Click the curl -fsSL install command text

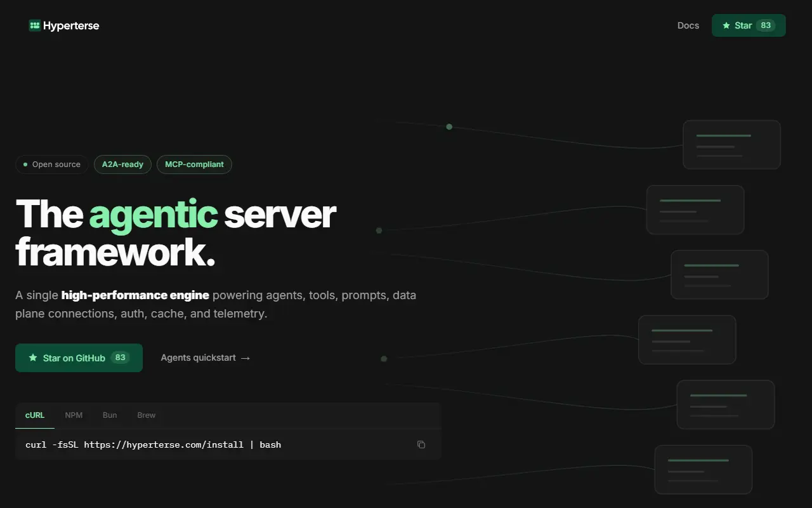pyautogui.click(x=153, y=444)
